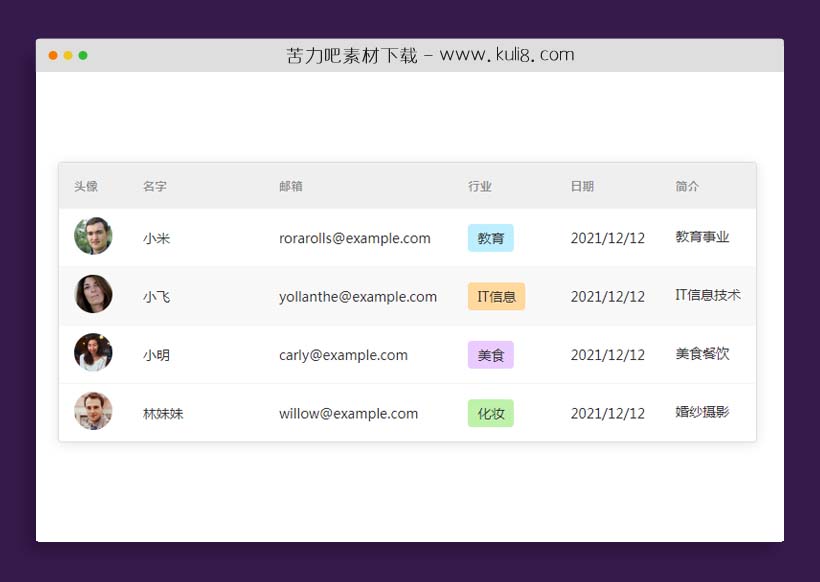This screenshot has height=582, width=820.
Task: Click yollanthe@example.com in the table
Action: [358, 296]
